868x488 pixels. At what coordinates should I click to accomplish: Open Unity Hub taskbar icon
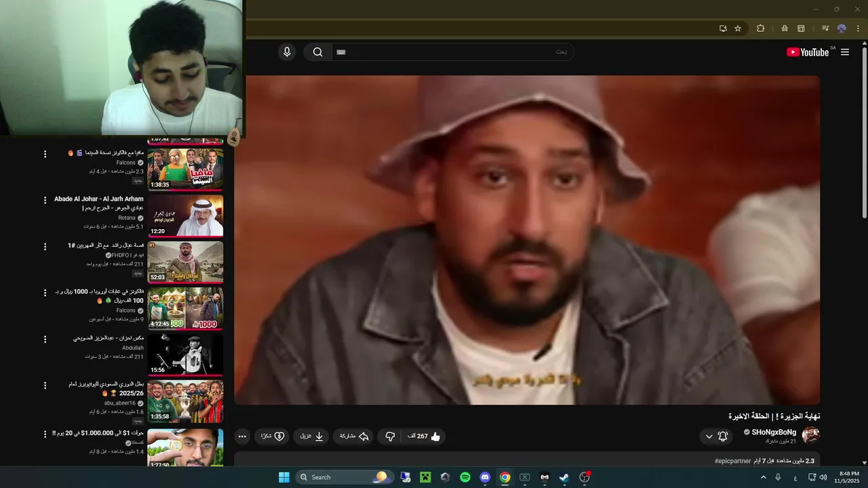tap(445, 477)
